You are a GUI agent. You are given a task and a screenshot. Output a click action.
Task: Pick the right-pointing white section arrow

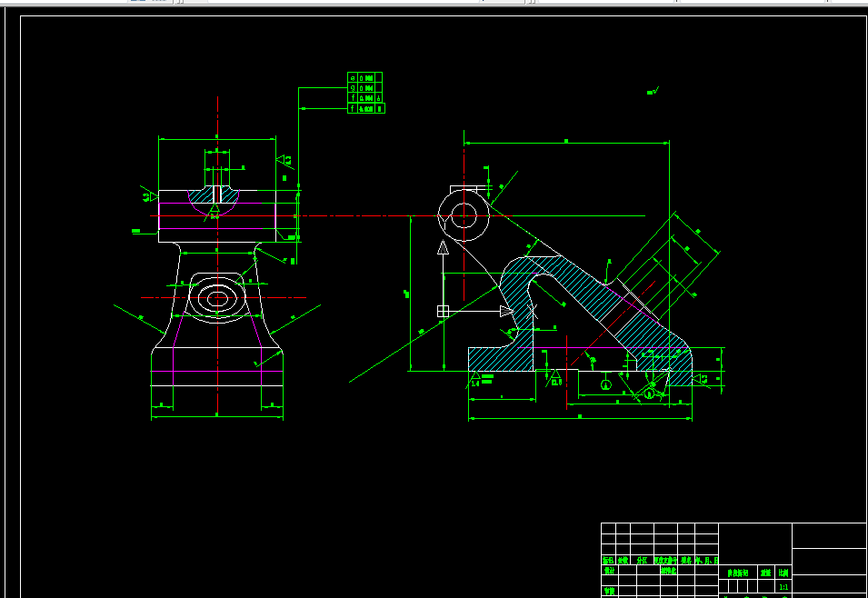click(x=506, y=311)
